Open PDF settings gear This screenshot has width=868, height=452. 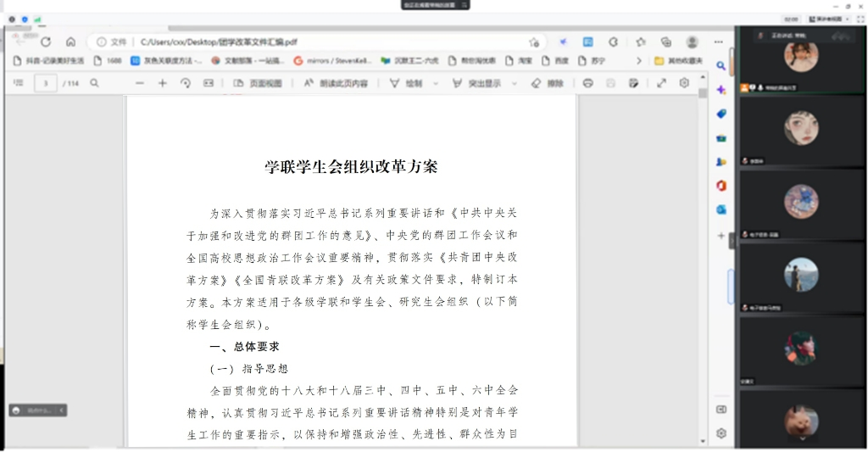(x=684, y=83)
